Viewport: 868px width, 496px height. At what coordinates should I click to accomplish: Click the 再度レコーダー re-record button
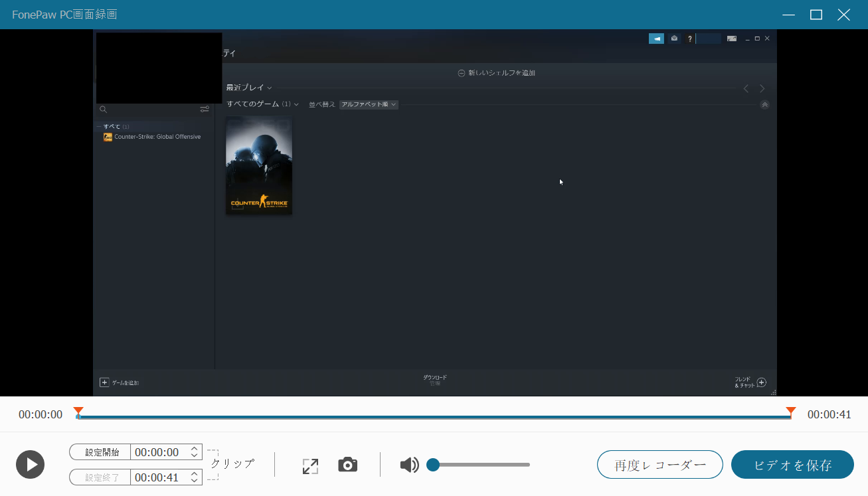[660, 465]
